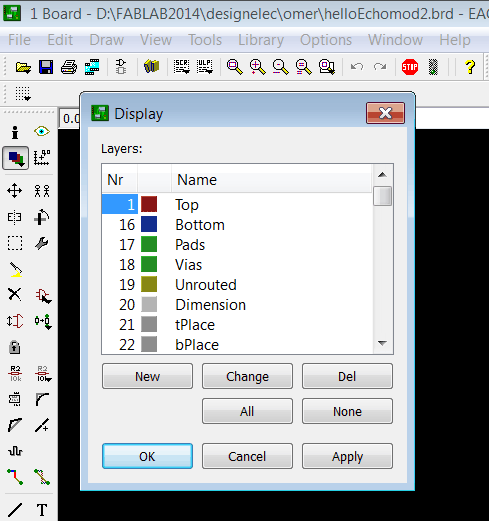Image resolution: width=489 pixels, height=521 pixels.
Task: Save the board with the floppy disk icon
Action: [x=46, y=67]
